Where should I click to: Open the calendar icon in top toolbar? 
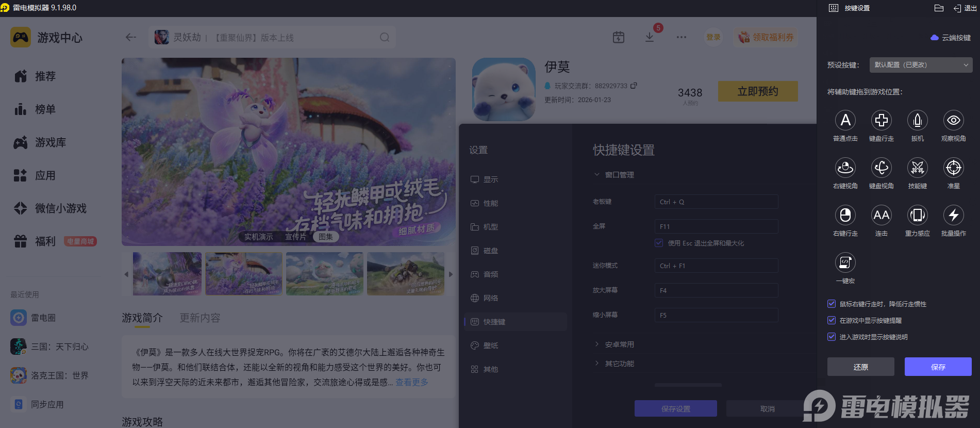tap(619, 37)
